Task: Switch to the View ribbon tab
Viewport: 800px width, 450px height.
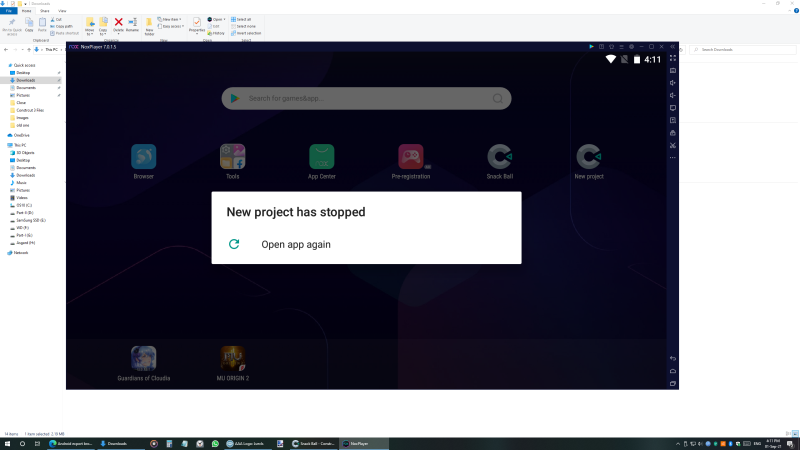Action: 62,11
